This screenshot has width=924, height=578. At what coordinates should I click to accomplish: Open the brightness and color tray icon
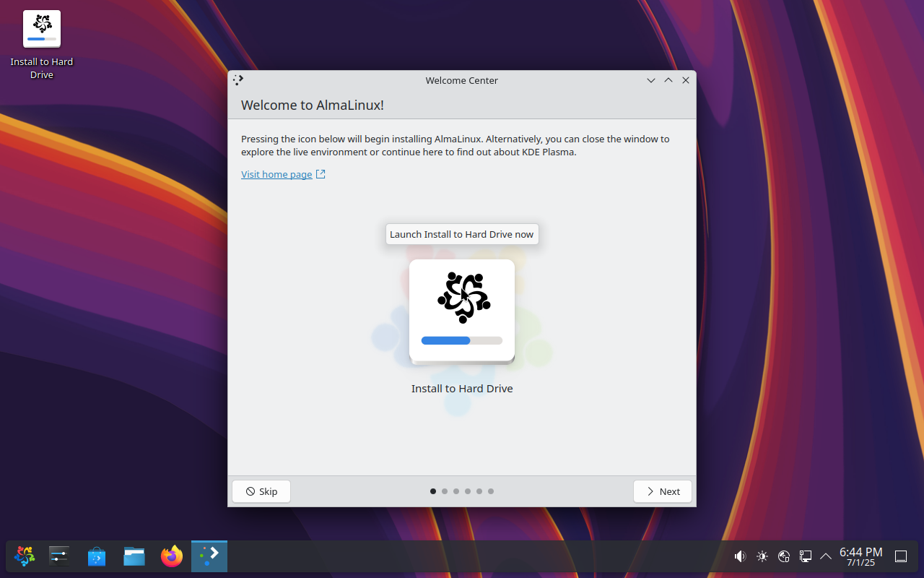point(762,556)
